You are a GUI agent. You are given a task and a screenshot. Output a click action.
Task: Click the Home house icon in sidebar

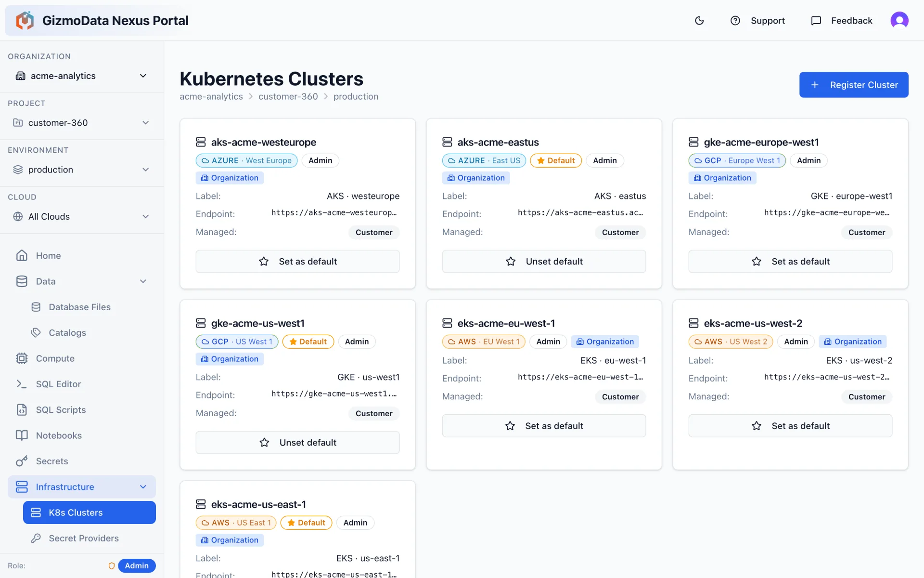pos(22,255)
